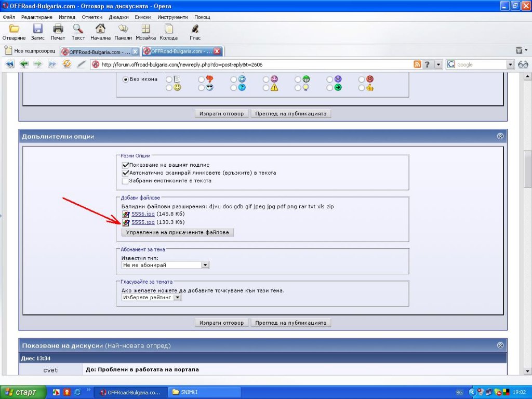Open the Изберете рейтинг dropdown
This screenshot has width=532, height=399.
pos(152,298)
